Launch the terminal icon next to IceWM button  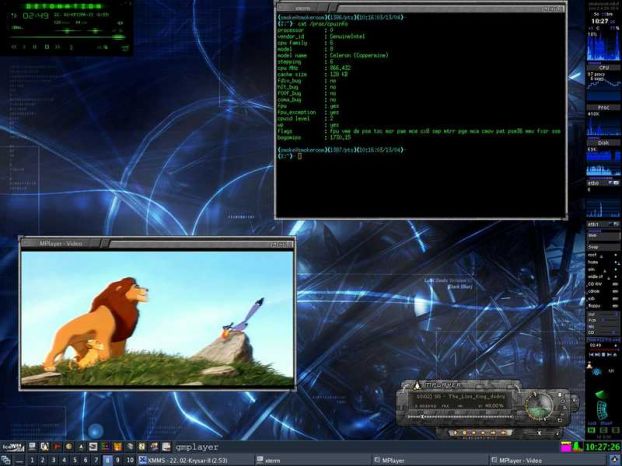coord(32,447)
